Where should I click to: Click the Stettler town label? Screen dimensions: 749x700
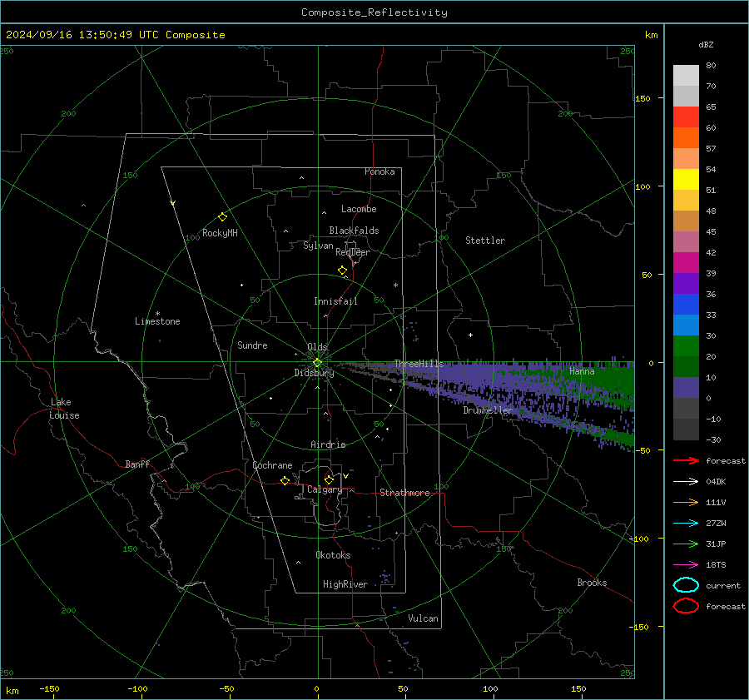pyautogui.click(x=485, y=241)
